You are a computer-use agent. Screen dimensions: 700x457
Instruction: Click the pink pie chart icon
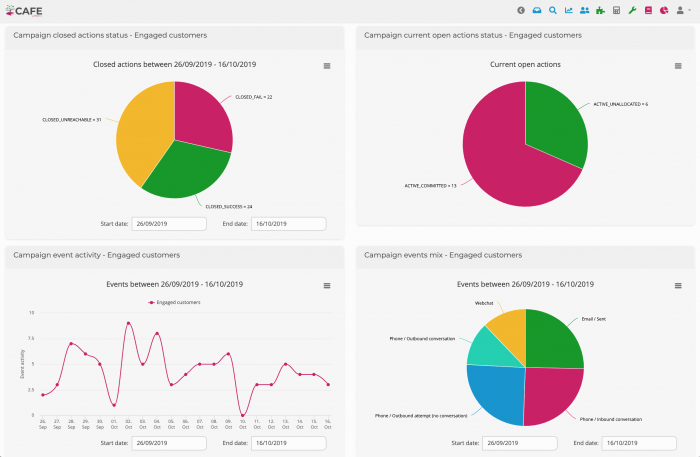coord(664,10)
